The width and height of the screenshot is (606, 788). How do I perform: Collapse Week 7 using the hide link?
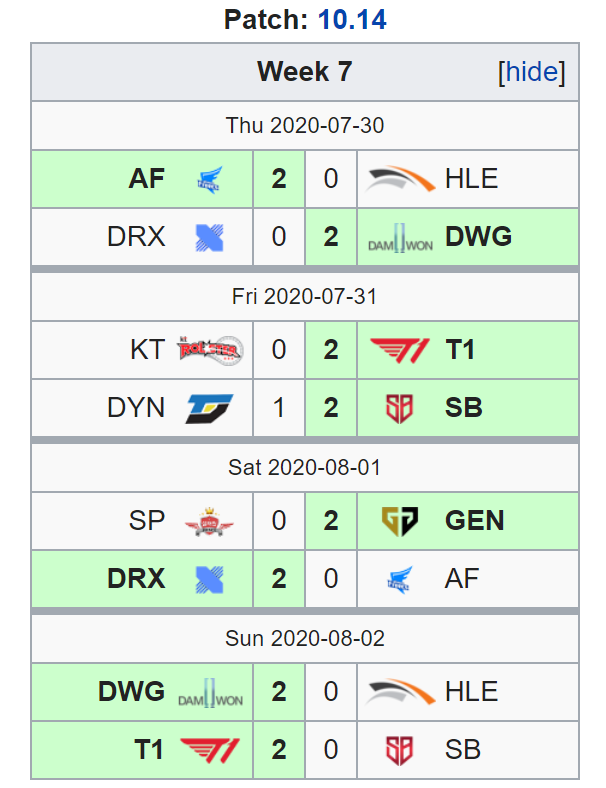(532, 72)
